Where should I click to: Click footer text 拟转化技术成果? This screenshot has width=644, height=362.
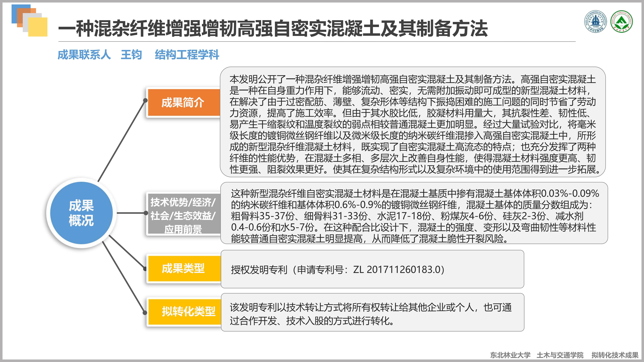pyautogui.click(x=615, y=355)
